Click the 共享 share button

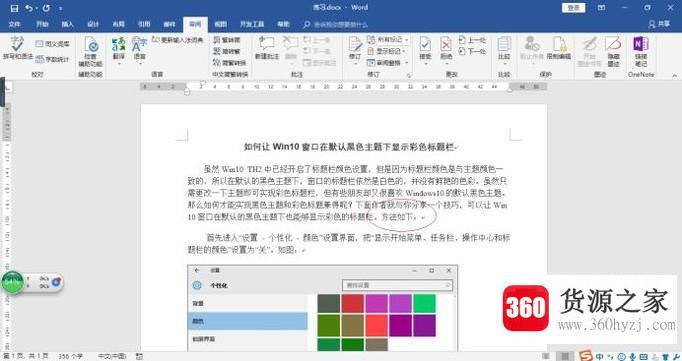pos(659,24)
